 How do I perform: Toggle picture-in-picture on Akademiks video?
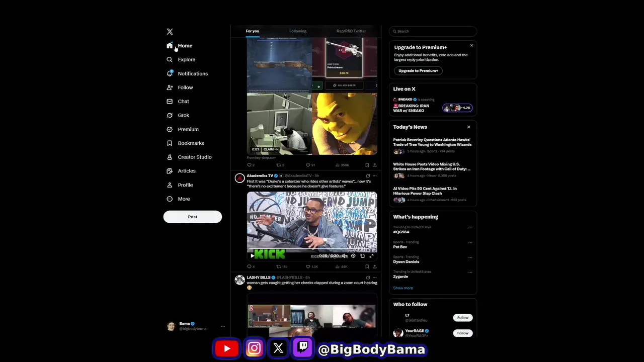[x=362, y=256]
